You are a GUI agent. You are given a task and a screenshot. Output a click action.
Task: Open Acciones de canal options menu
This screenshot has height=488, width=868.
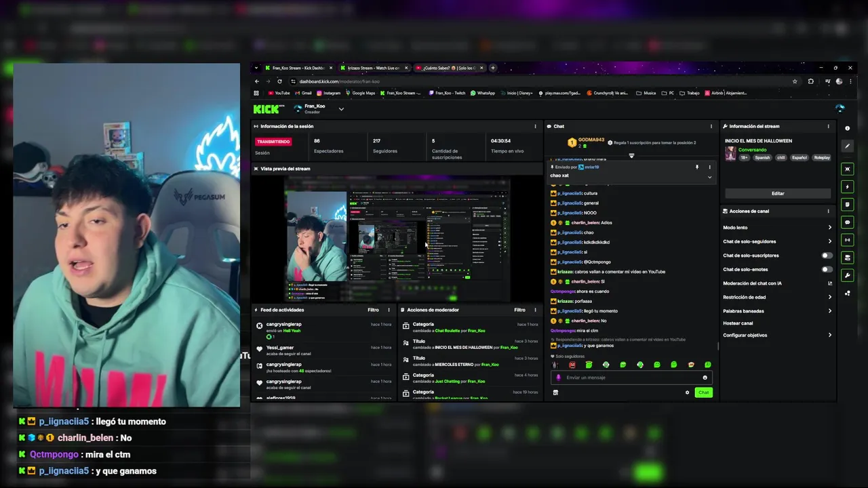tap(828, 211)
